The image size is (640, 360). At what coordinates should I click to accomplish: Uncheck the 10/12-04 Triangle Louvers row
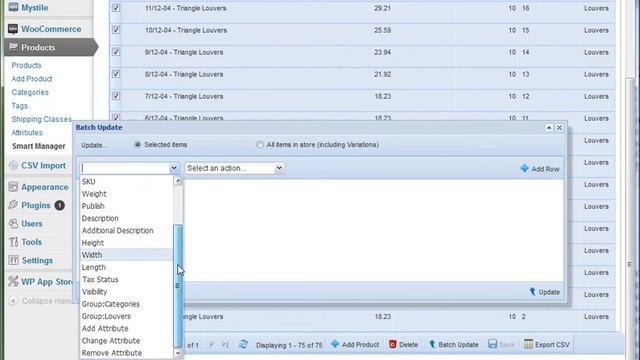(x=116, y=30)
